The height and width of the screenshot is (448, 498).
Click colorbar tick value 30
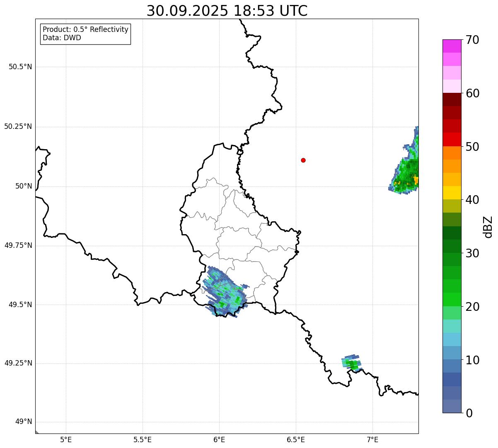coord(472,253)
